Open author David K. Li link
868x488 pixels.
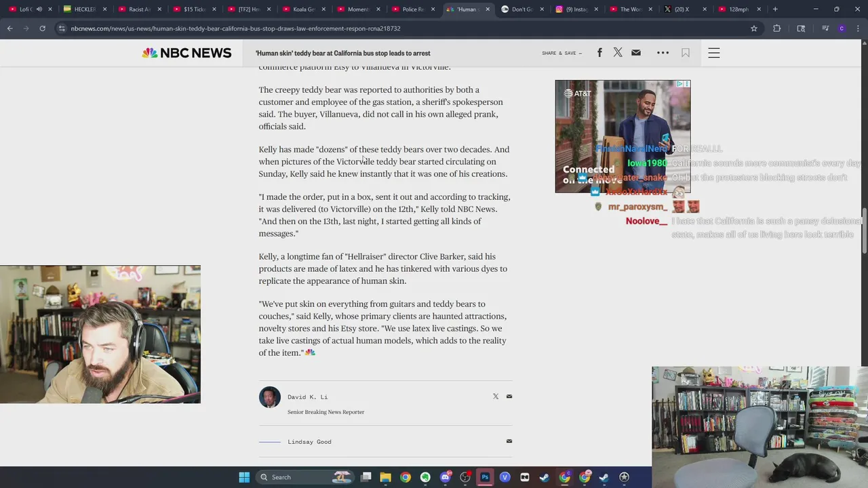click(x=307, y=397)
